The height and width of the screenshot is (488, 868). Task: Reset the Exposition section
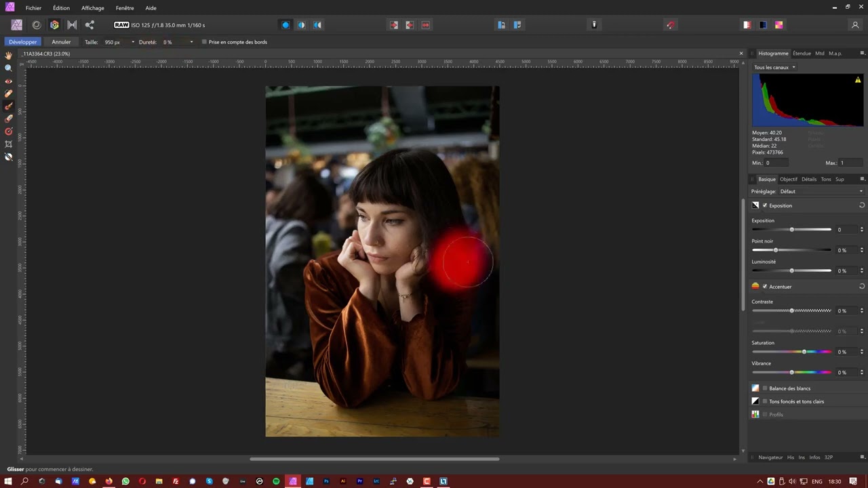(862, 205)
